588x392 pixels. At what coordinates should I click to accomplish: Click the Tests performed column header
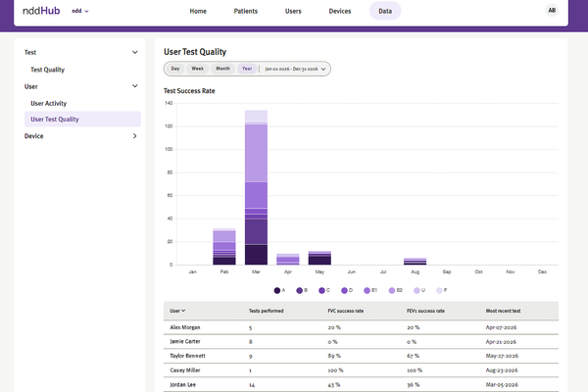pos(266,311)
